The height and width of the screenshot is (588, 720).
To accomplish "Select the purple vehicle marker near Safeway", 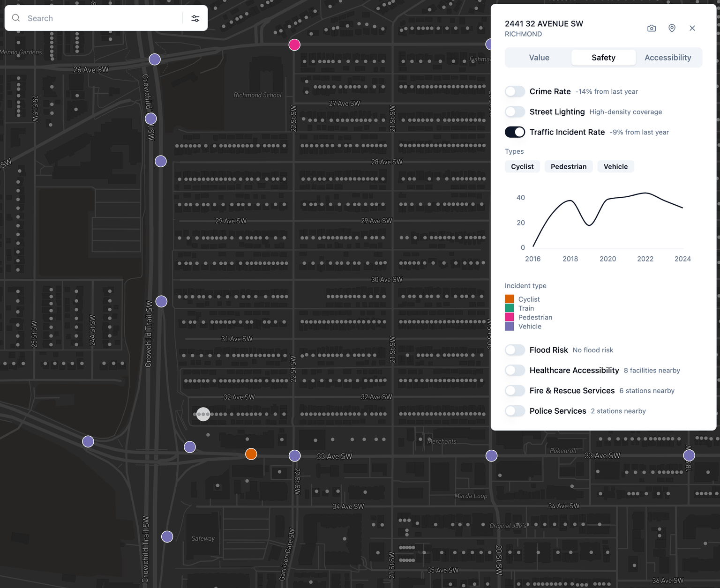I will [x=167, y=536].
